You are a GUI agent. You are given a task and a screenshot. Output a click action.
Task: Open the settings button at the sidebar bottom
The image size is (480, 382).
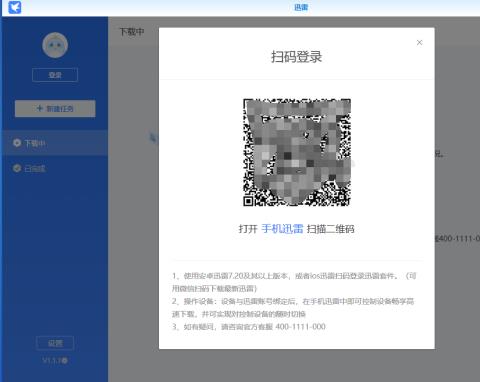tap(55, 343)
